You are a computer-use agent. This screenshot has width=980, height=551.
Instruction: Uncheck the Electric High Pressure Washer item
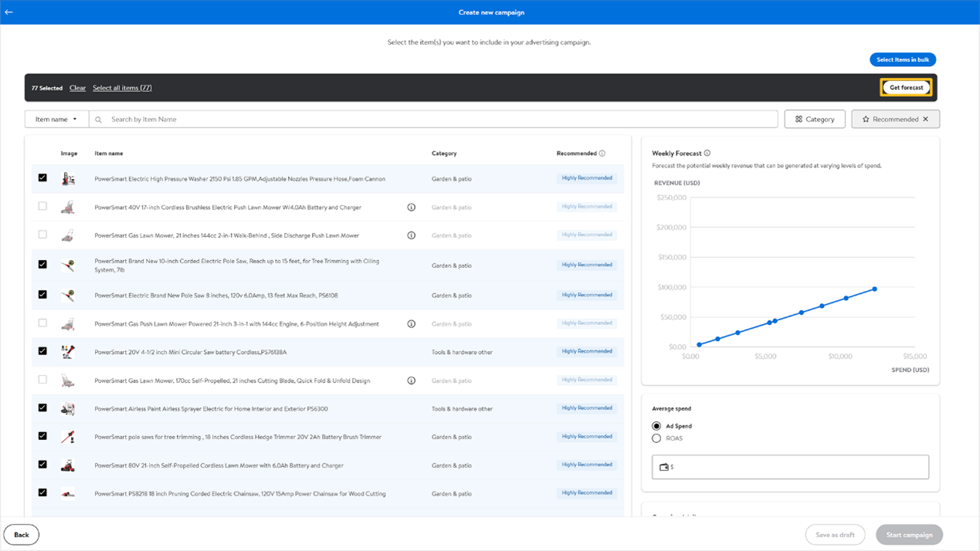(x=42, y=178)
